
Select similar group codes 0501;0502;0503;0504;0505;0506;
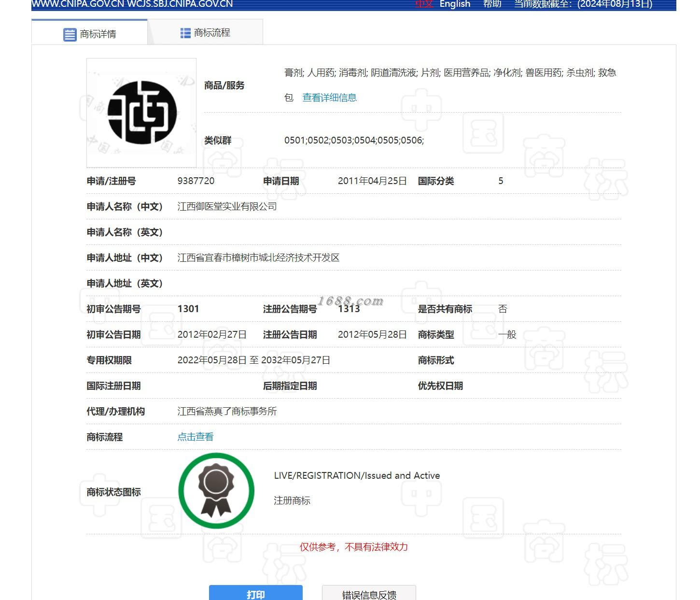pos(354,140)
